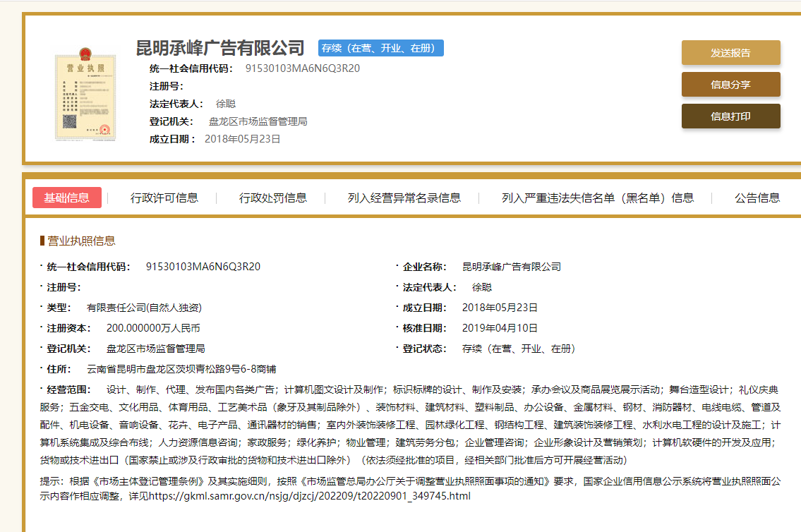The height and width of the screenshot is (532, 801).
Task: Click the 信息分享 button
Action: pyautogui.click(x=730, y=84)
